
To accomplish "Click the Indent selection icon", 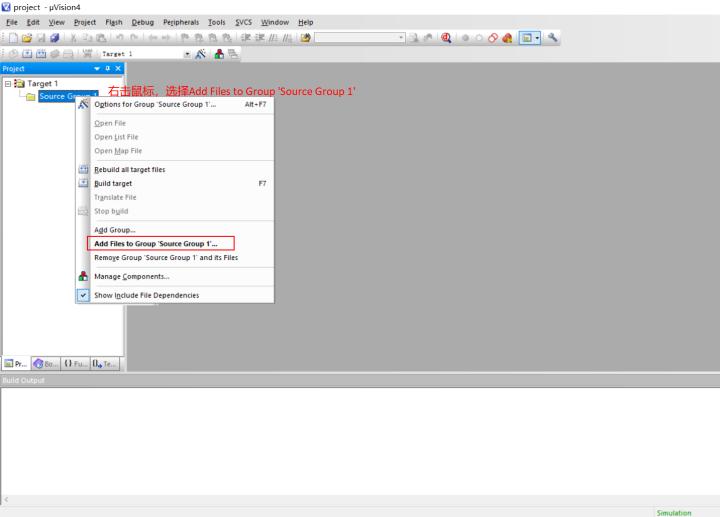I will coord(246,38).
